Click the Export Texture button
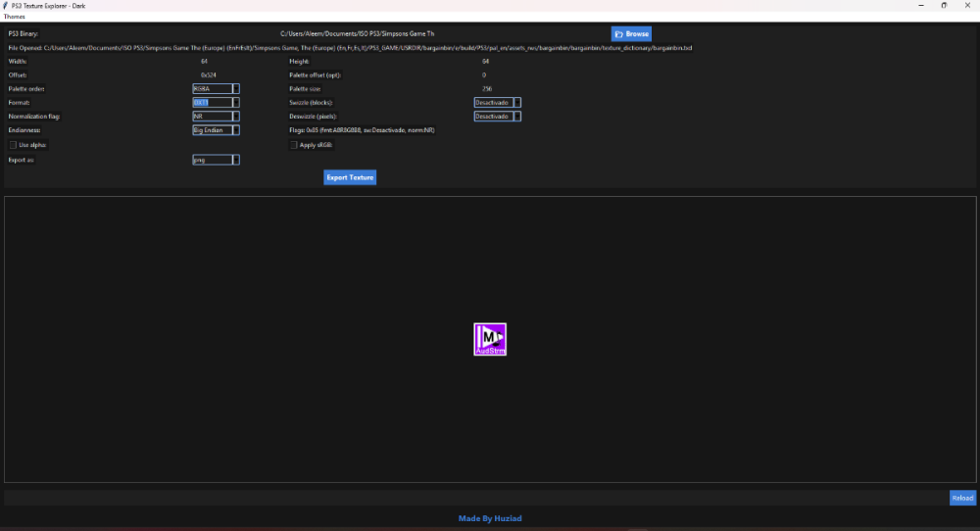This screenshot has width=980, height=531. click(350, 177)
